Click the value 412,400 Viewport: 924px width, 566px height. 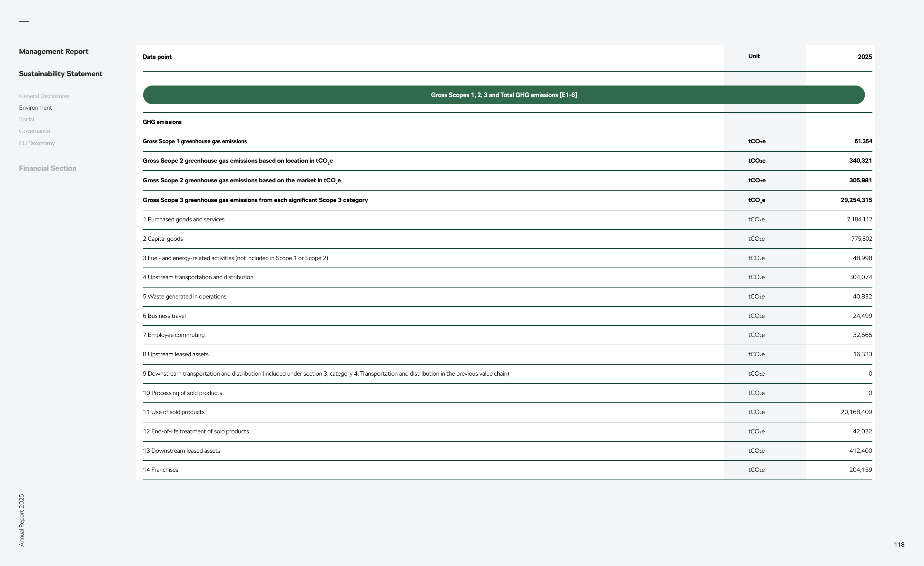pos(860,451)
